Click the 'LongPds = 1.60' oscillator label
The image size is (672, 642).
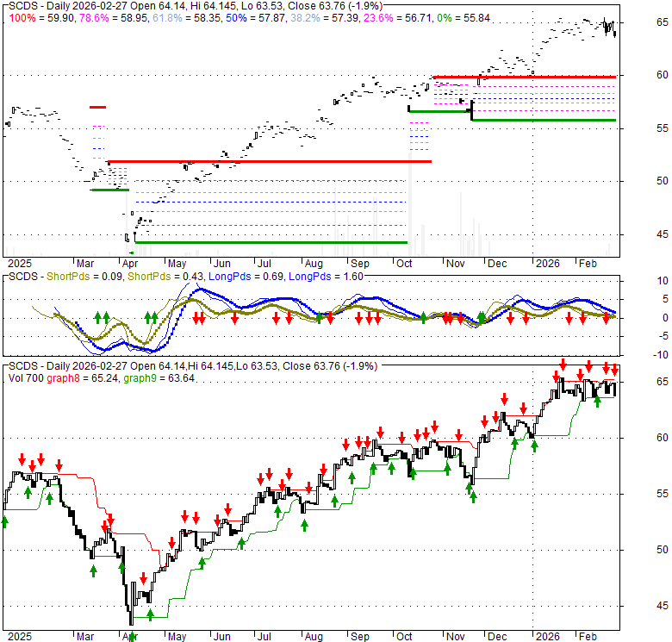pyautogui.click(x=326, y=277)
